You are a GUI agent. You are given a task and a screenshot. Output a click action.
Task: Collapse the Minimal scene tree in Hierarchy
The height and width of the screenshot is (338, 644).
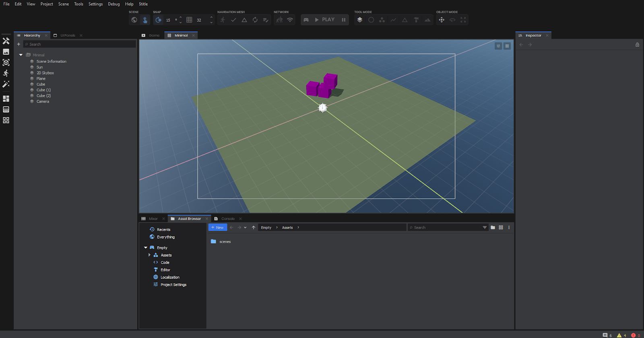pyautogui.click(x=21, y=55)
